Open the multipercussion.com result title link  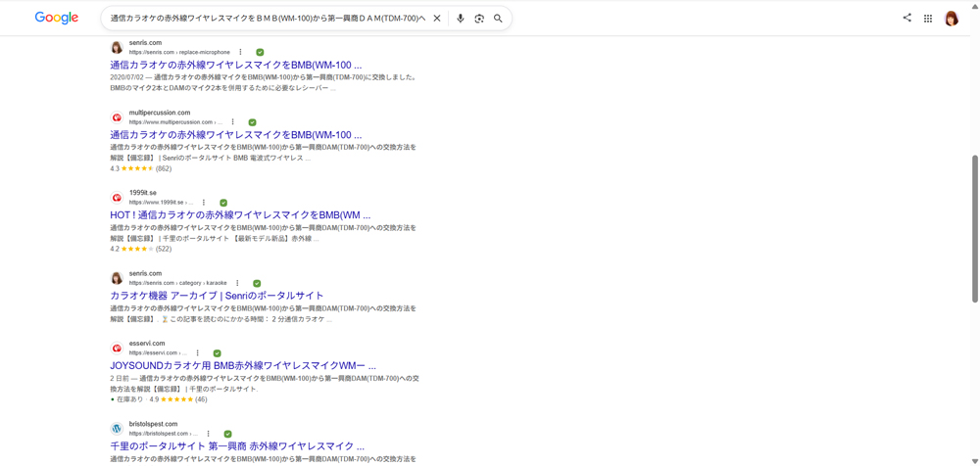click(236, 134)
